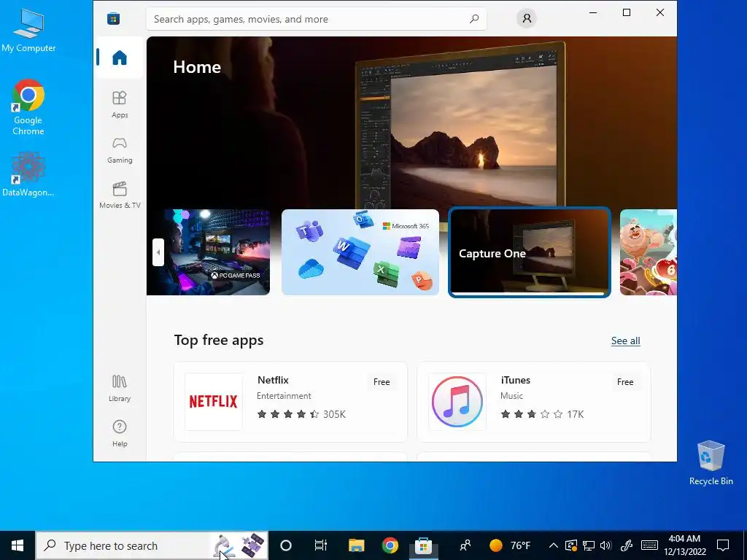
Task: Click the iTunes 17K star rating
Action: tap(542, 414)
